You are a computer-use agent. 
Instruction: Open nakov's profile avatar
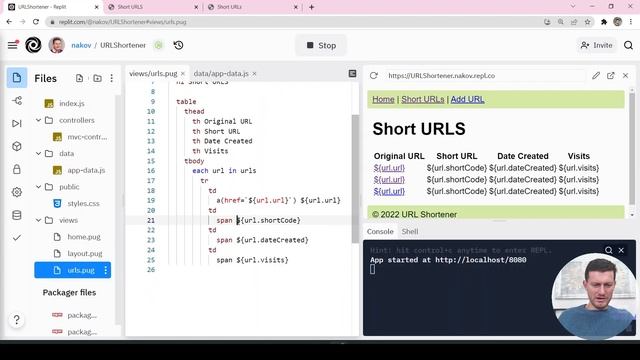tap(56, 45)
